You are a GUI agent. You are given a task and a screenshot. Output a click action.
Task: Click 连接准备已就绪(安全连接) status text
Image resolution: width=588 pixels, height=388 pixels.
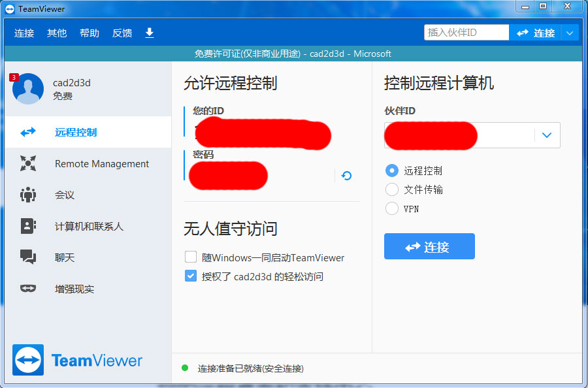250,368
